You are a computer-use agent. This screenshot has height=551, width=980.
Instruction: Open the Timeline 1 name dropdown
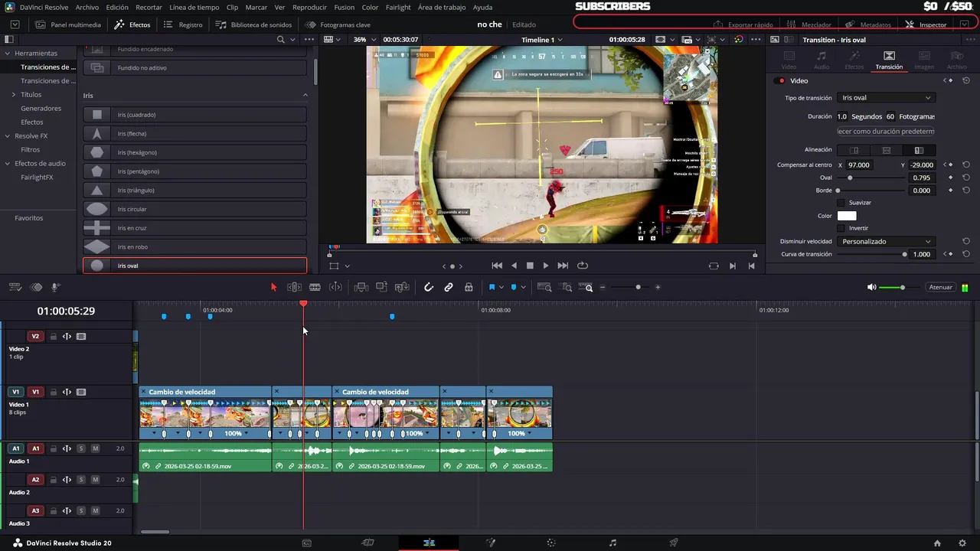[x=542, y=39]
